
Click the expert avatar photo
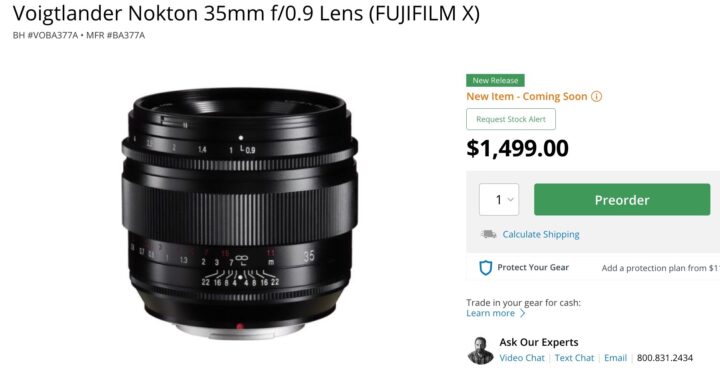tap(480, 351)
